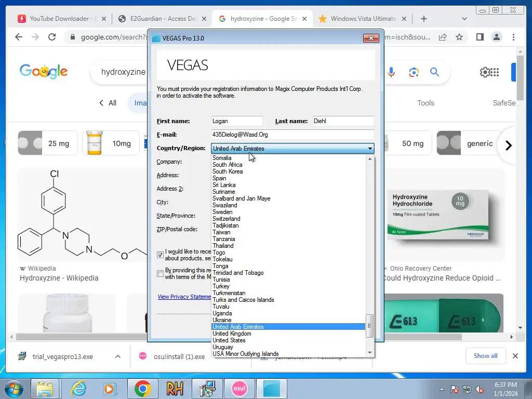
Task: Choose Switzerland in the country list
Action: pos(288,219)
